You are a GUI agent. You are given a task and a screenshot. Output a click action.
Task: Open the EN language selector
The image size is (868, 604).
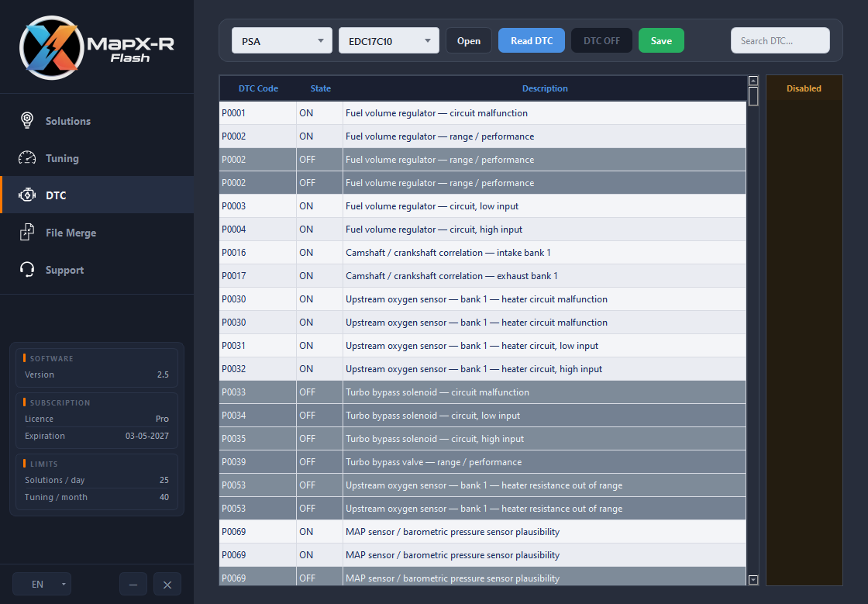click(42, 584)
